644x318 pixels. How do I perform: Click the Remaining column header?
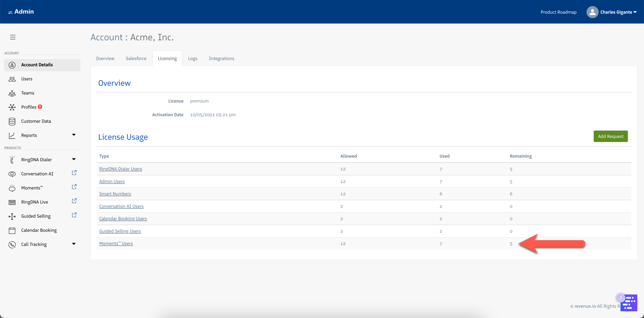[x=521, y=156]
